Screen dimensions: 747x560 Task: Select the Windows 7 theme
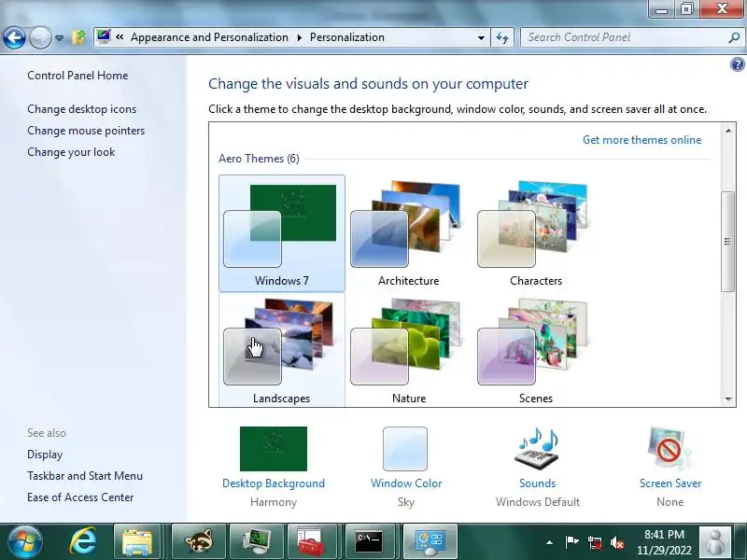tap(282, 233)
